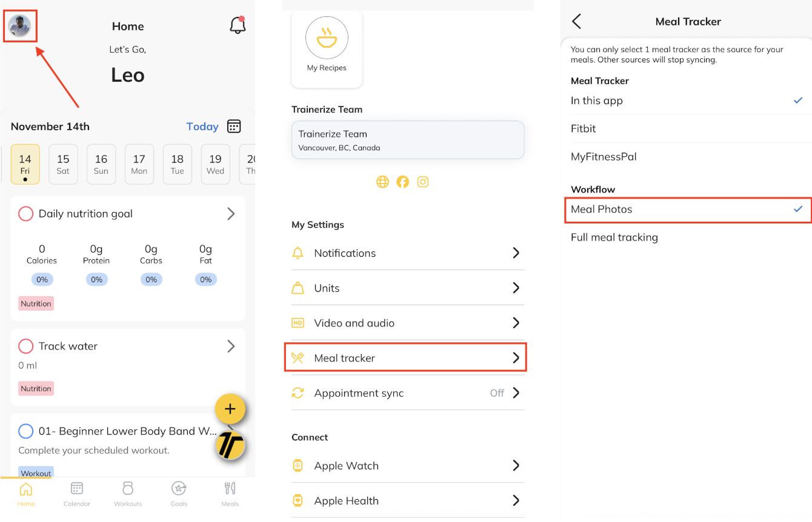Open Appointment sync settings
Screen dimensions: 812x522
tap(407, 393)
